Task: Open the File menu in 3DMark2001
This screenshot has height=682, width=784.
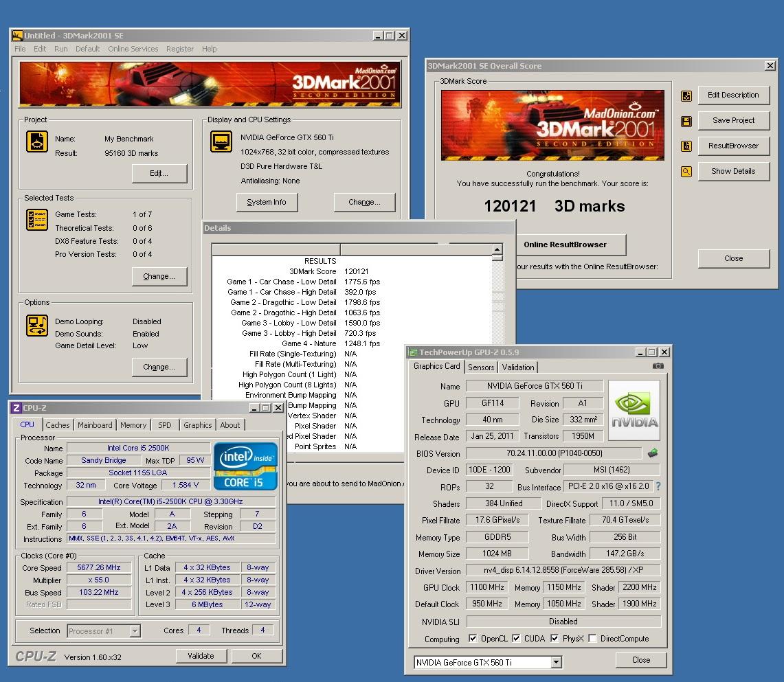Action: point(20,49)
